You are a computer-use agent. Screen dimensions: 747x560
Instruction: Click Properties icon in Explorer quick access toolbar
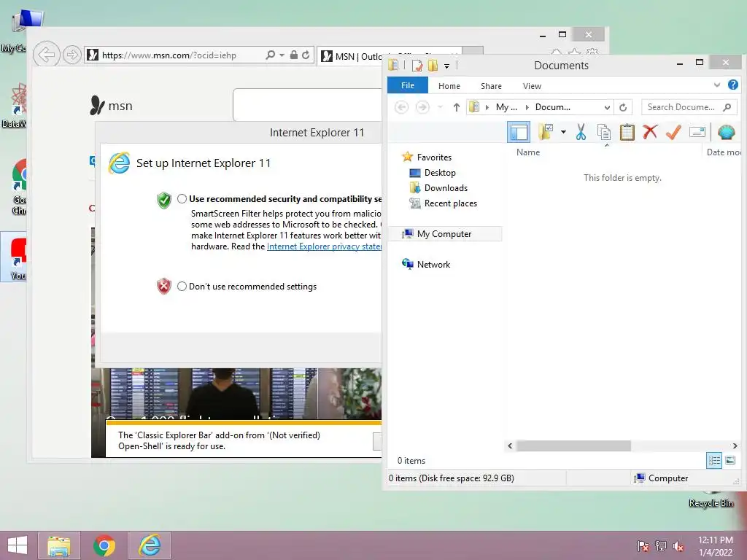(x=417, y=65)
